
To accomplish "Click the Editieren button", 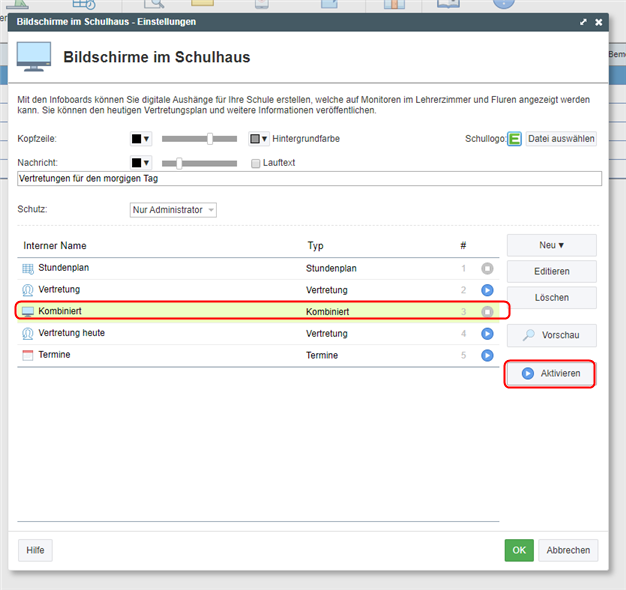I will pos(551,271).
